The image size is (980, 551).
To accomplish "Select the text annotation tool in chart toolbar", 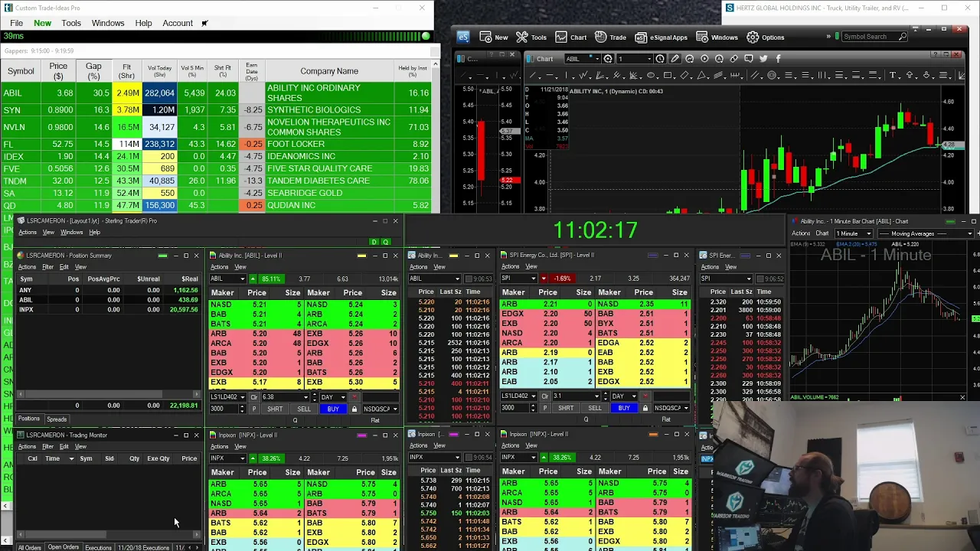I will pos(893,75).
